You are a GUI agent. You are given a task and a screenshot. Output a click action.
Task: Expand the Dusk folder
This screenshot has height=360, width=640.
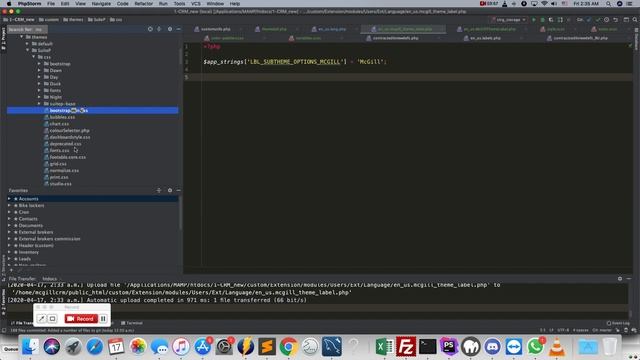40,84
